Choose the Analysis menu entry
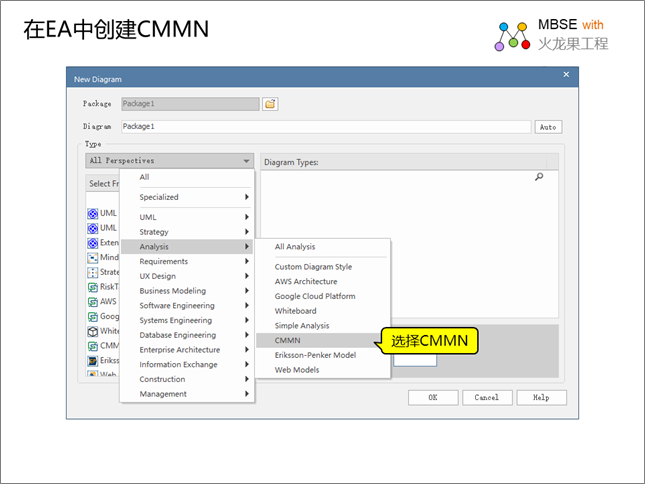The image size is (645, 484). pyautogui.click(x=187, y=247)
